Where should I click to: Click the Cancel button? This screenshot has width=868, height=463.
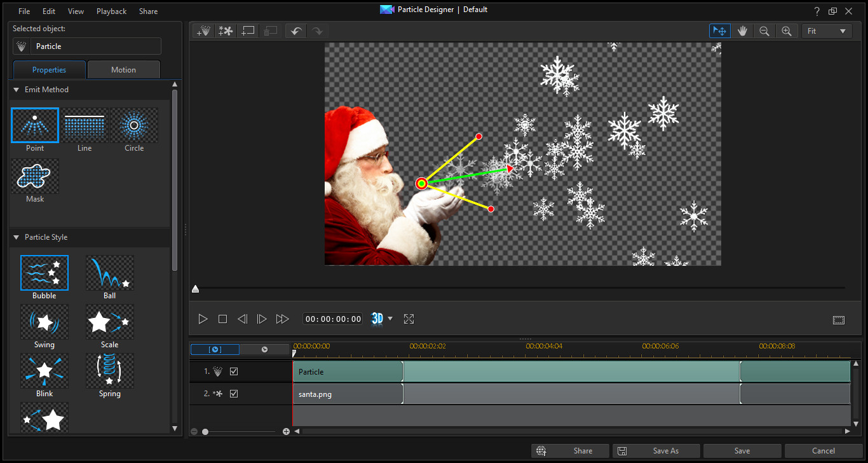click(x=824, y=451)
